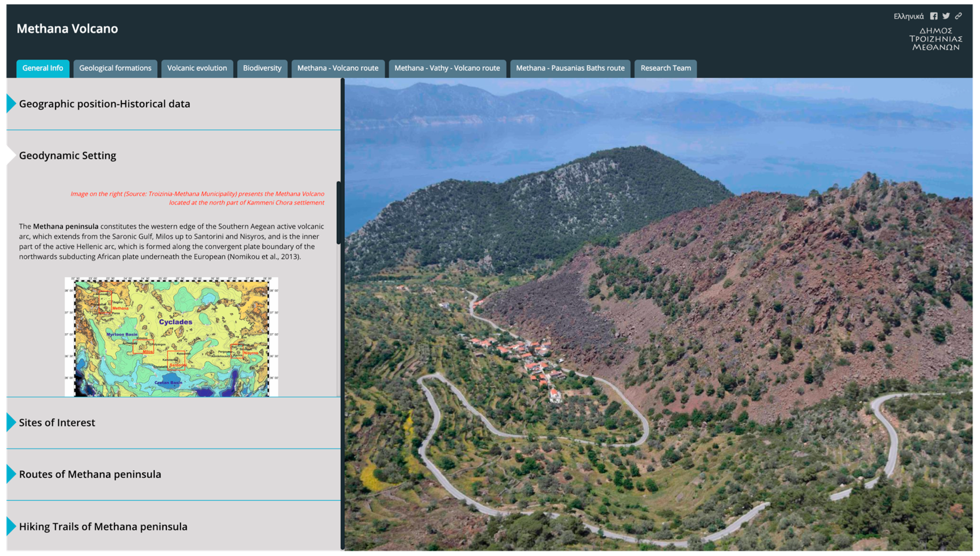
Task: Click the Aegean bathymetric map thumbnail
Action: point(171,337)
